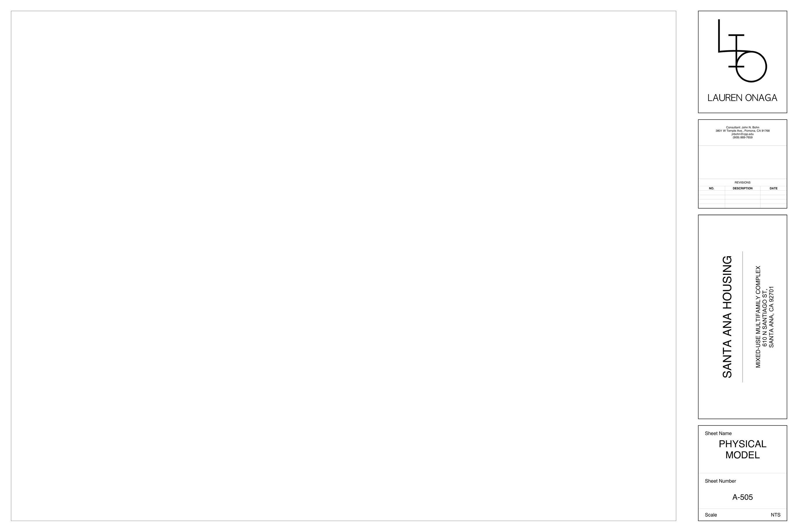Select the A-505 sheet number
Screen dimensions: 798x532
(742, 497)
